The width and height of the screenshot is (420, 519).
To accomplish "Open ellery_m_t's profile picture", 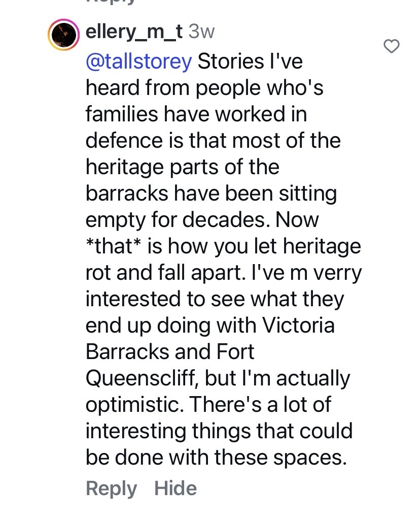I will (64, 36).
